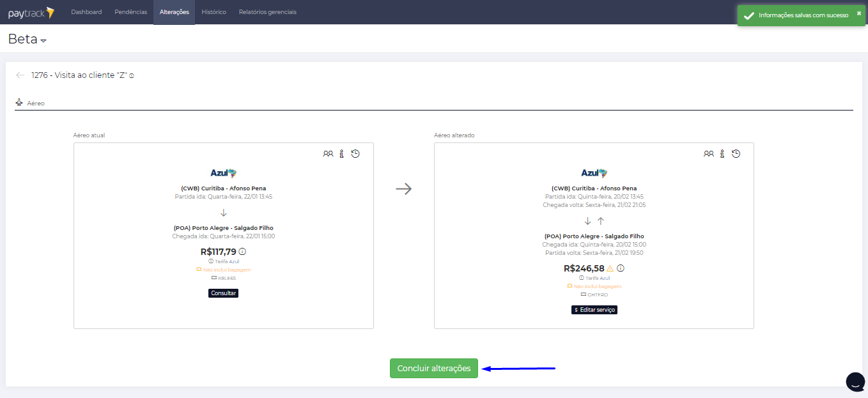Screen dimensions: 868x398
Task: Click the Editar serviço button
Action: coord(594,310)
